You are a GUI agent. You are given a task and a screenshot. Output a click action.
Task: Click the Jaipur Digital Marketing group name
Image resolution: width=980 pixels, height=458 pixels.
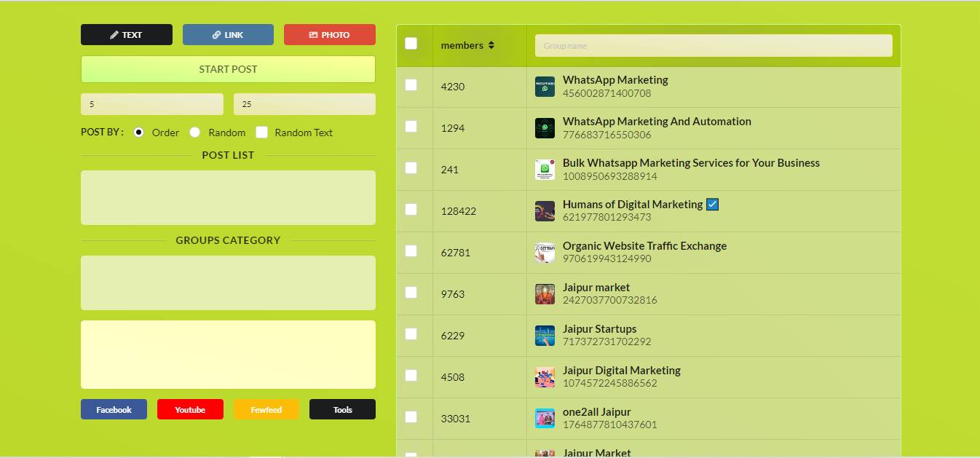(622, 371)
